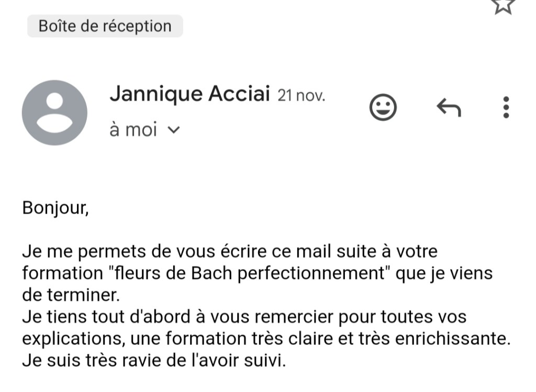Click the line starting "Je tiens tout d'abord"
This screenshot has width=536, height=392.
coord(244,317)
